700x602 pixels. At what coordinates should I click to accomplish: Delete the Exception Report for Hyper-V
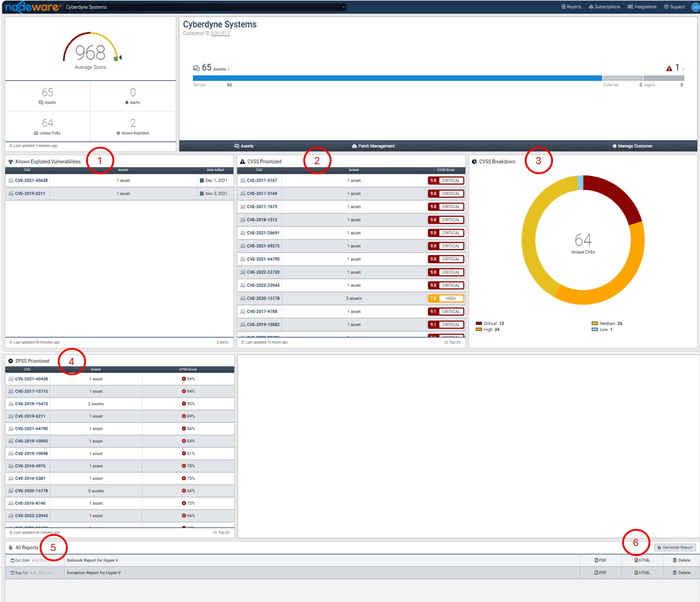point(682,573)
